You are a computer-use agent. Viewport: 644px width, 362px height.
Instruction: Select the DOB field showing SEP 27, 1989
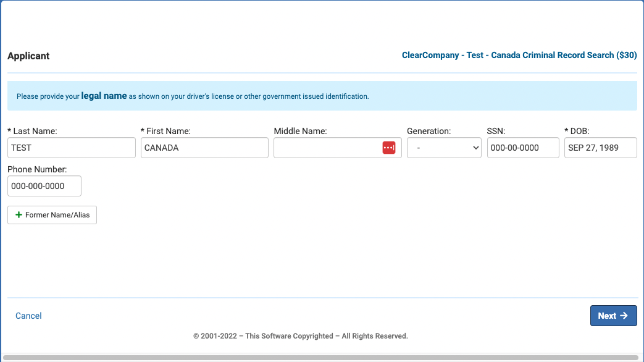(600, 148)
